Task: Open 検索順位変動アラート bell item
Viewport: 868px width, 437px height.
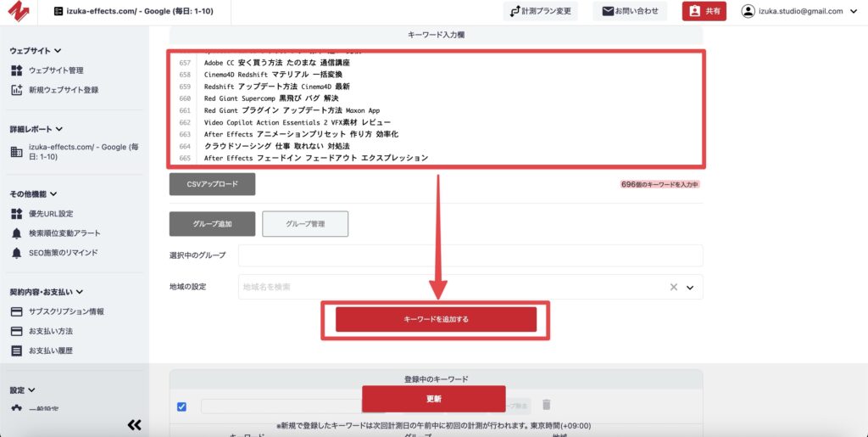Action: point(64,233)
